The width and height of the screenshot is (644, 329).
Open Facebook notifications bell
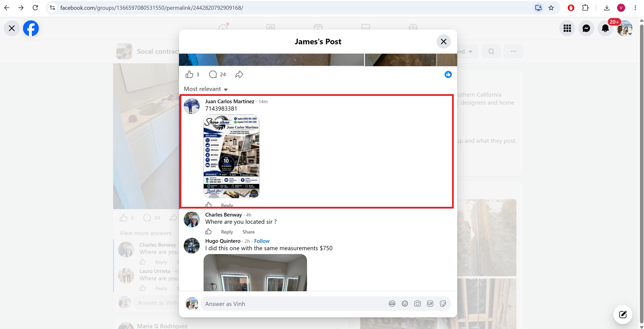tap(605, 28)
